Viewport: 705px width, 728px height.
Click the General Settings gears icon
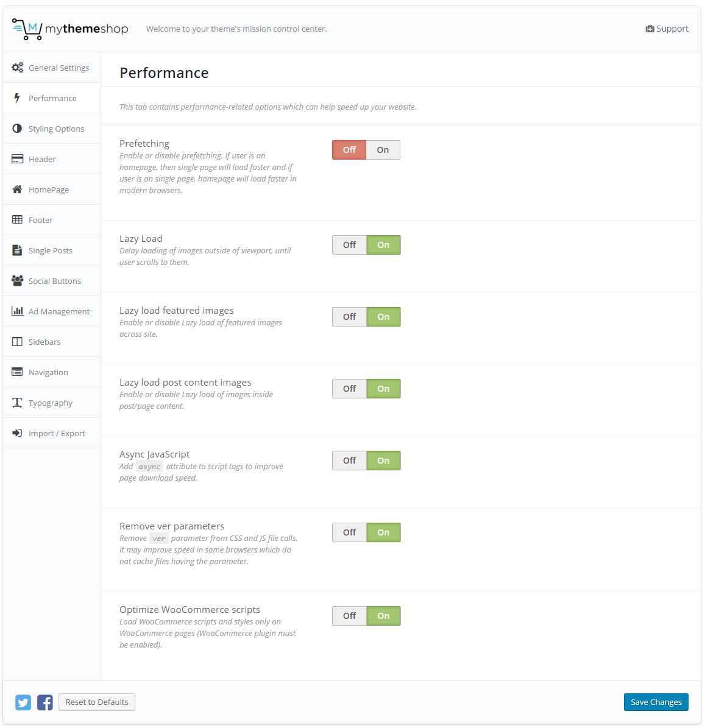(18, 68)
